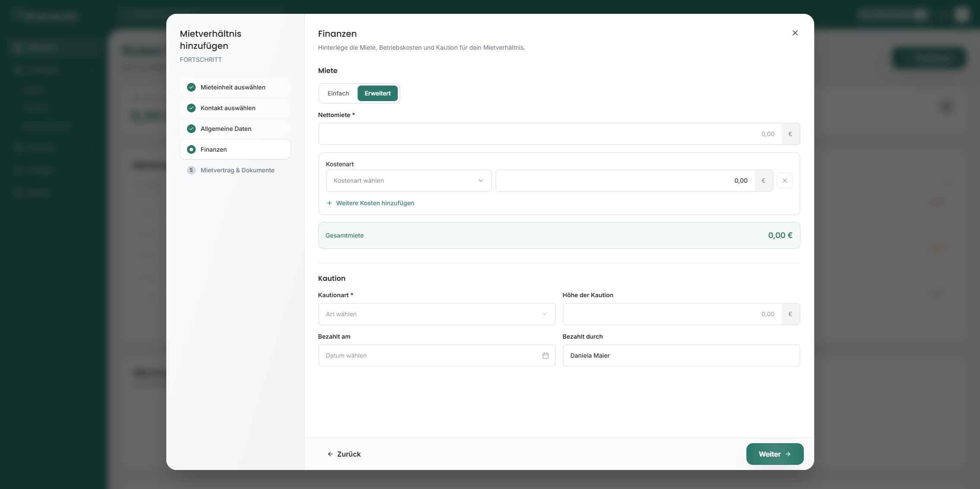Open the Kautionart Art wählen dropdown

(437, 314)
